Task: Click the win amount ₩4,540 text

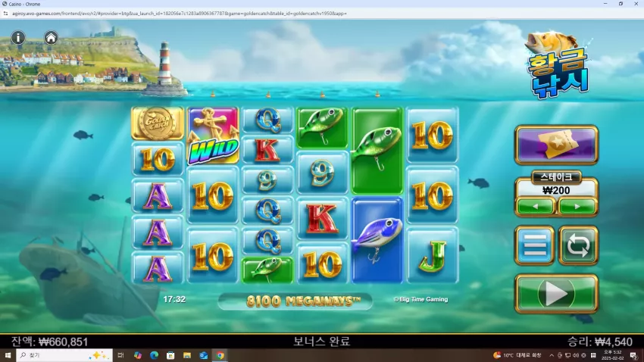Action: coord(600,342)
